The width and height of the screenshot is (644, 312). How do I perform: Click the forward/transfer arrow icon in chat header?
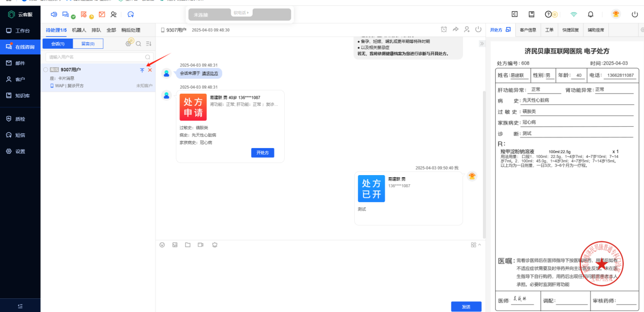pyautogui.click(x=455, y=30)
